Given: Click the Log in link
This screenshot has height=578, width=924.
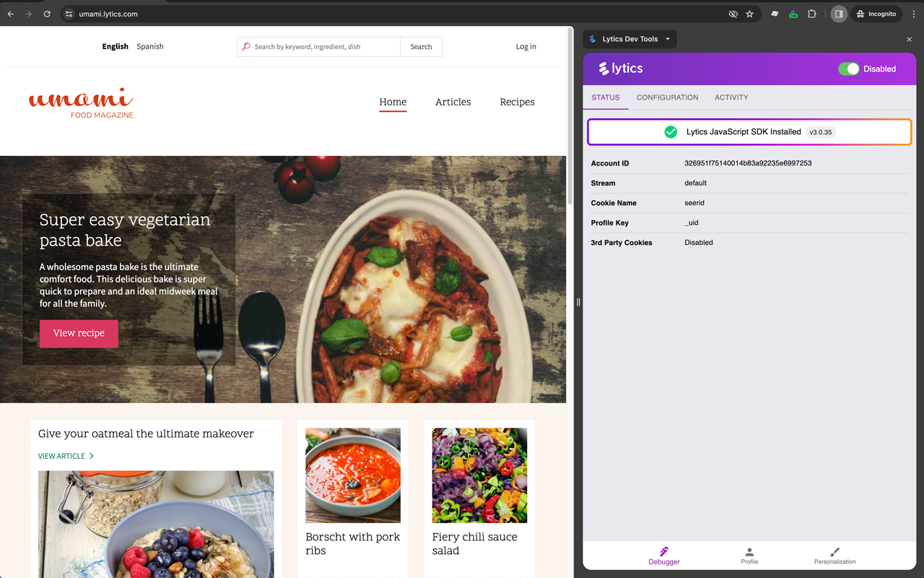Looking at the screenshot, I should click(x=526, y=46).
